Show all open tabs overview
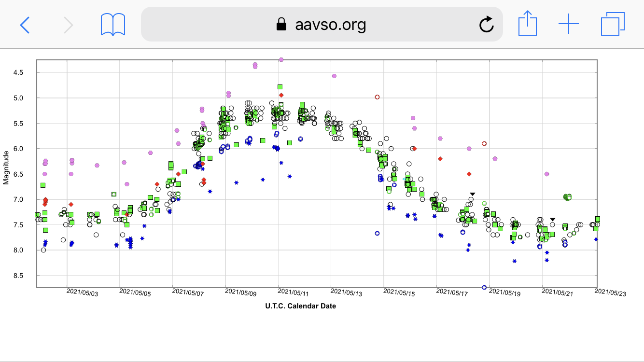The width and height of the screenshot is (644, 362). coord(613,24)
